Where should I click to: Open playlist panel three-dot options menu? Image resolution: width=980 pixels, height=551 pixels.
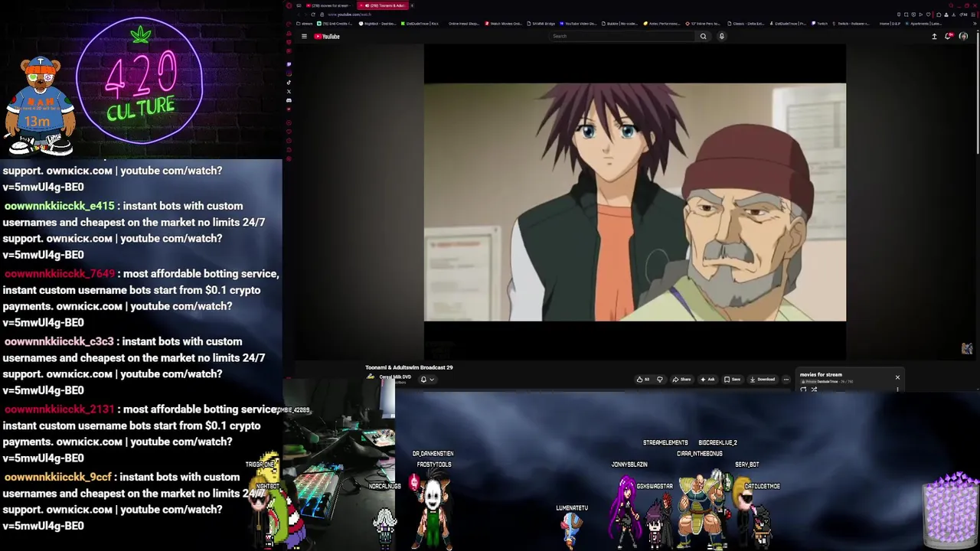coord(897,390)
